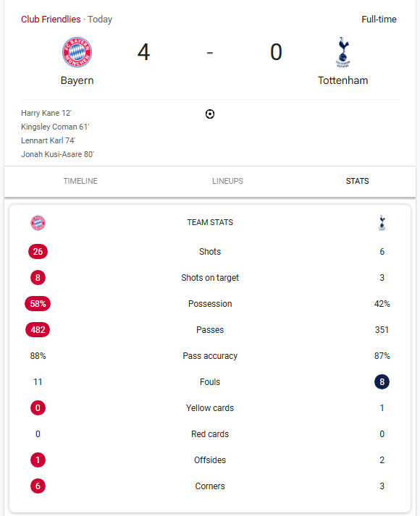The width and height of the screenshot is (420, 516).
Task: Click the red 58% possession badge
Action: pyautogui.click(x=38, y=303)
